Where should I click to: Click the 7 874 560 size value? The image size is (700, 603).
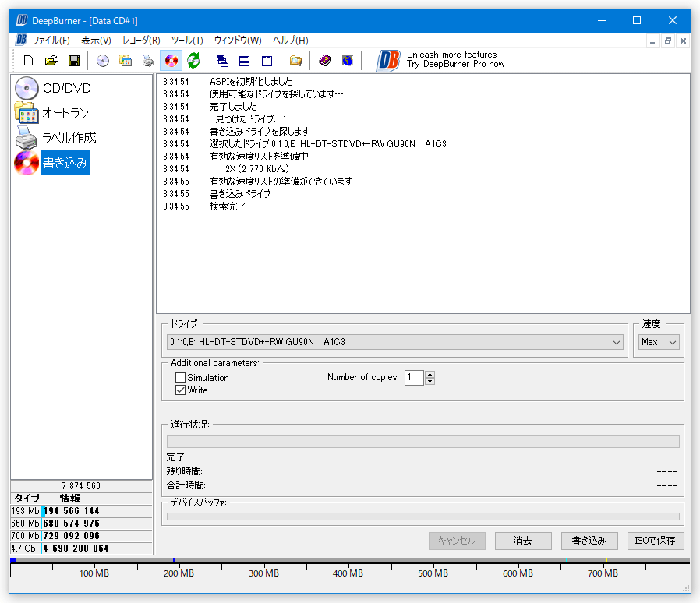[x=81, y=486]
